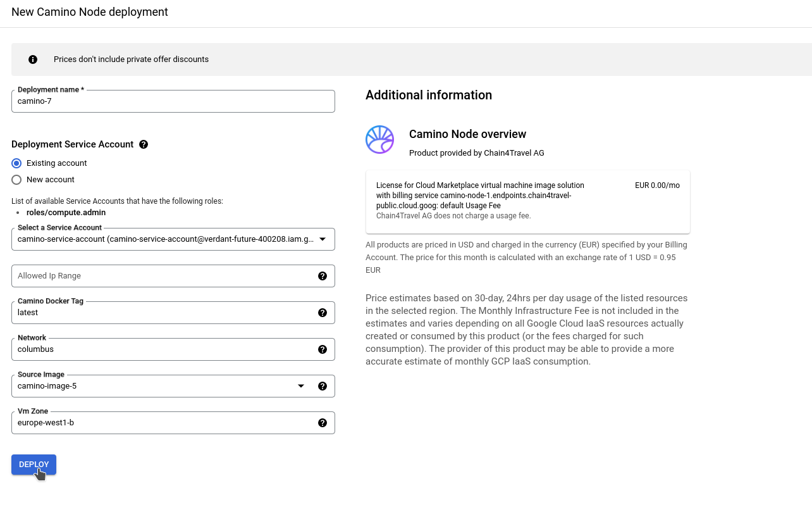
Task: Select the New account radio button
Action: [16, 180]
